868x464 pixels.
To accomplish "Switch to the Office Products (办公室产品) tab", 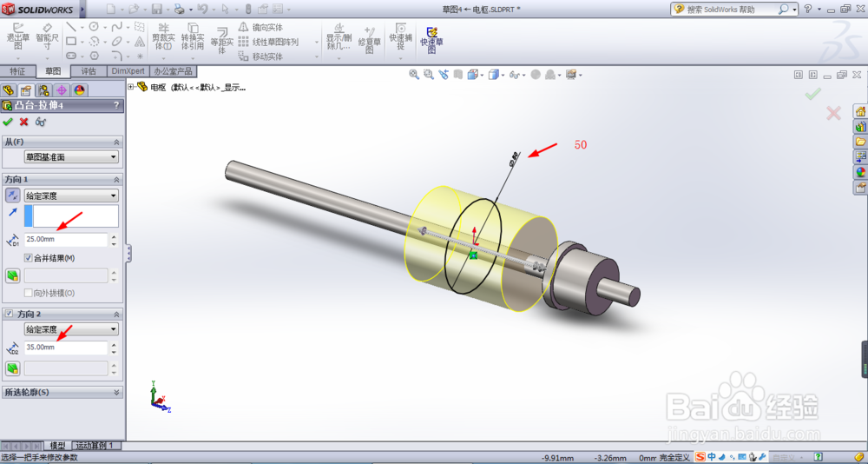I will [174, 71].
